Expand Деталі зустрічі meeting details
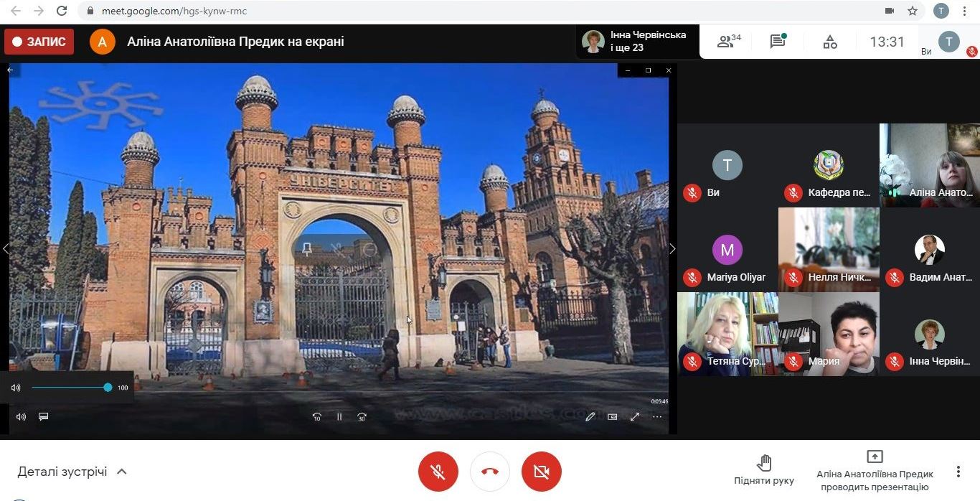This screenshot has width=980, height=501. point(72,472)
